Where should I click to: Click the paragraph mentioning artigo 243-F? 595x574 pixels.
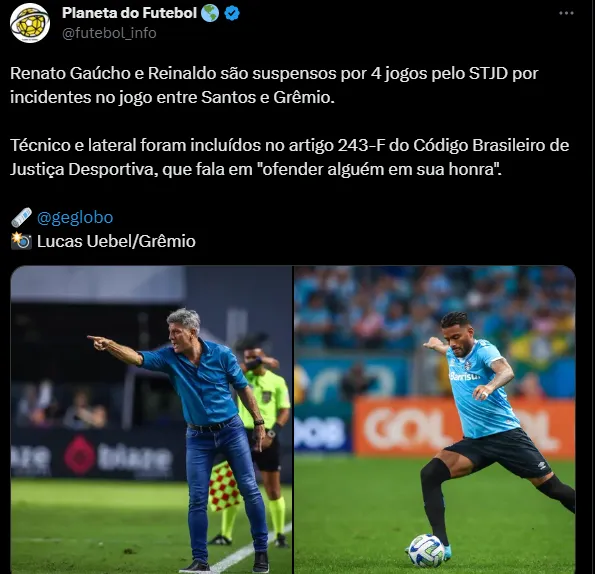pyautogui.click(x=290, y=157)
